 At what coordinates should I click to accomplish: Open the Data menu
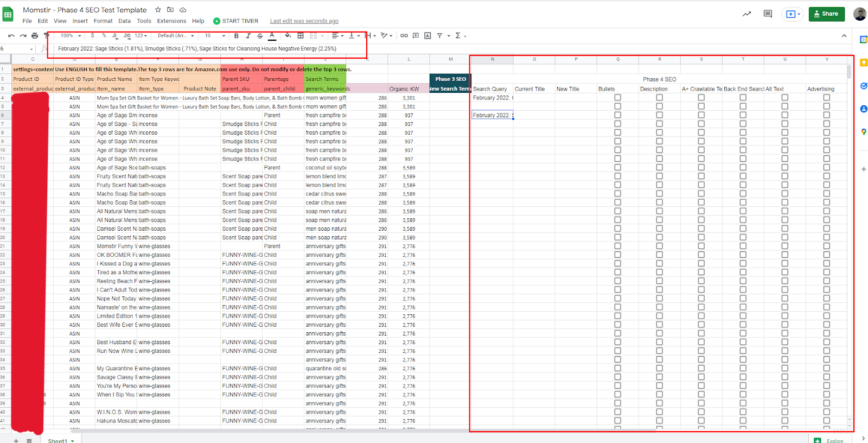click(124, 21)
